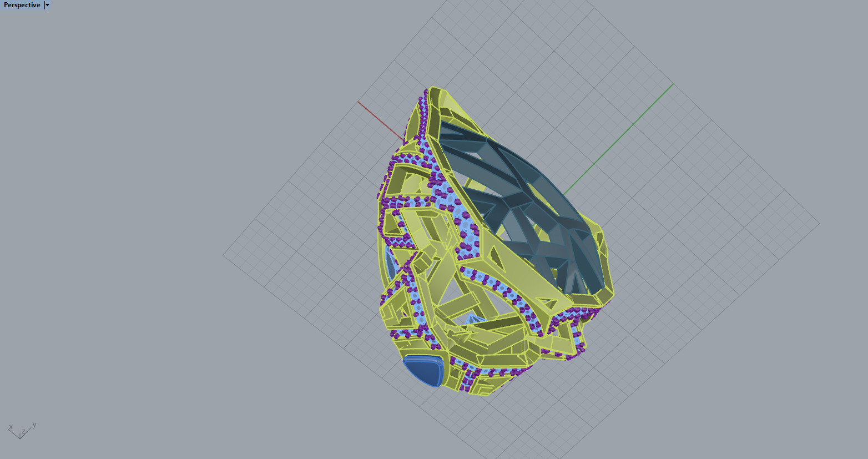Open the Perspective viewport dropdown arrow

click(47, 5)
